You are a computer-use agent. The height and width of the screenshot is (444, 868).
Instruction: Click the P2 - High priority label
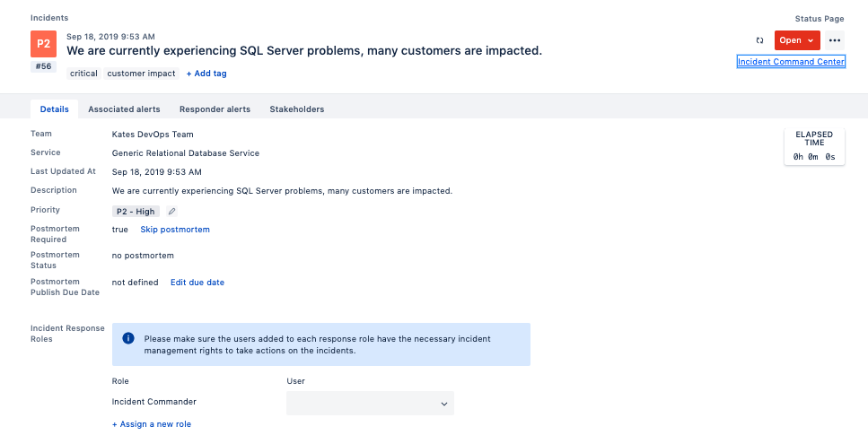[136, 211]
